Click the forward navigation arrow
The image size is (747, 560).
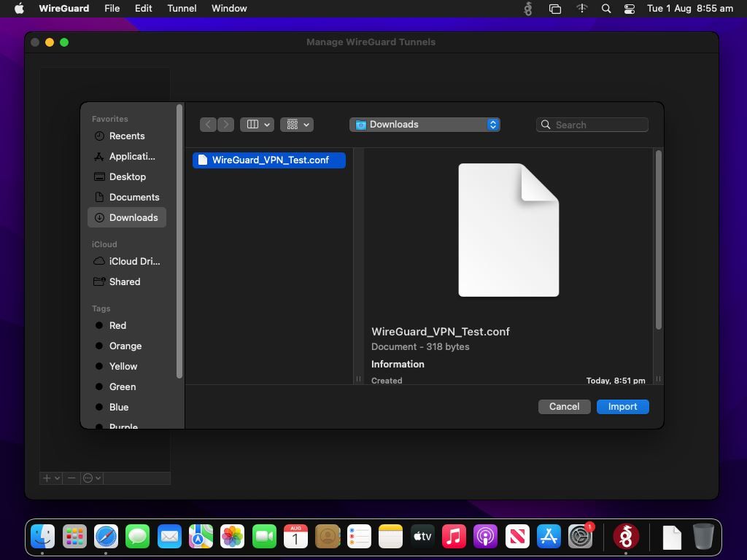tap(225, 124)
